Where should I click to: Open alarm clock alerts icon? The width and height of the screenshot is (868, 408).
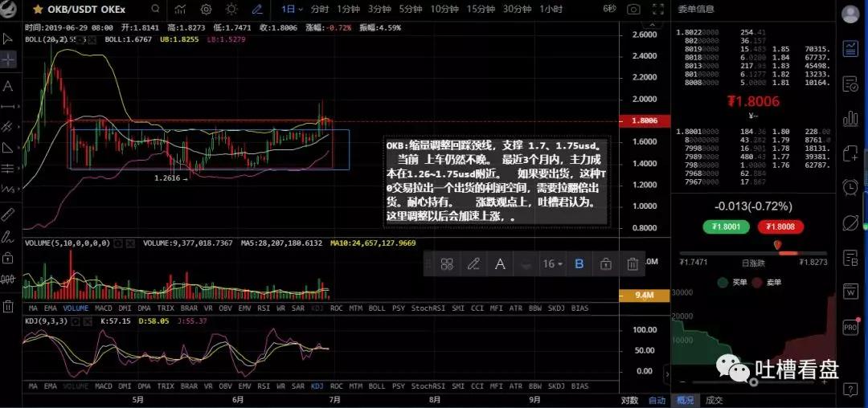(x=850, y=187)
